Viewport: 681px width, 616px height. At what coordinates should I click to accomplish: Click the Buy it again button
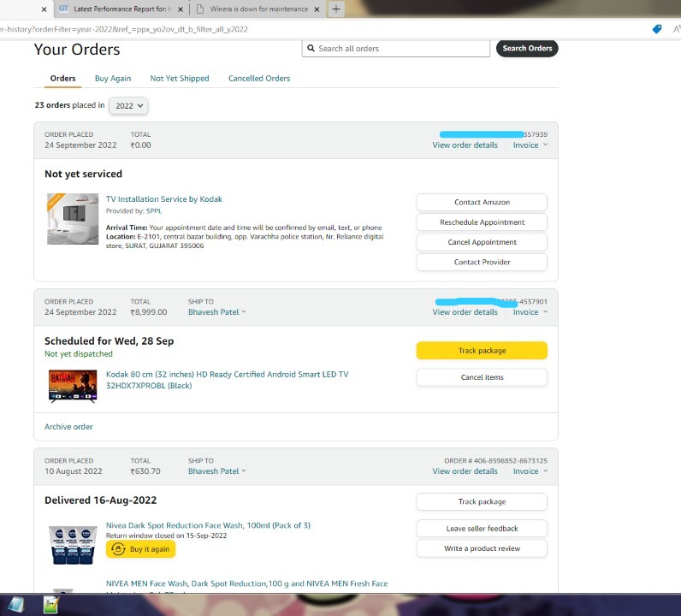click(140, 549)
